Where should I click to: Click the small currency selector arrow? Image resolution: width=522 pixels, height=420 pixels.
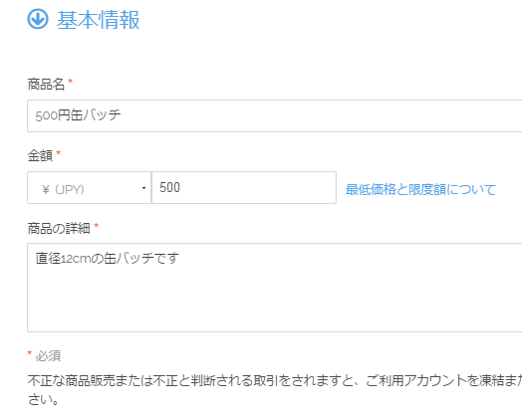pyautogui.click(x=143, y=188)
